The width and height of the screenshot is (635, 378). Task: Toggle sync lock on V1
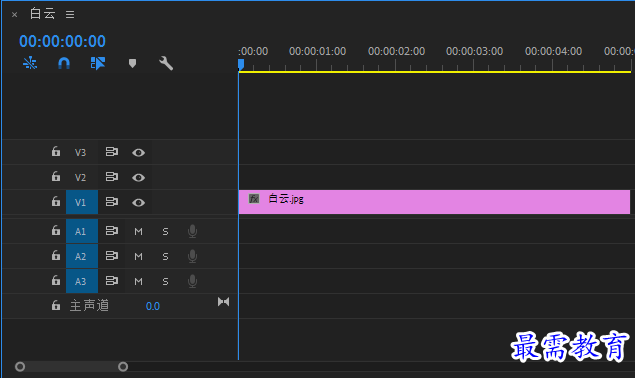point(112,202)
